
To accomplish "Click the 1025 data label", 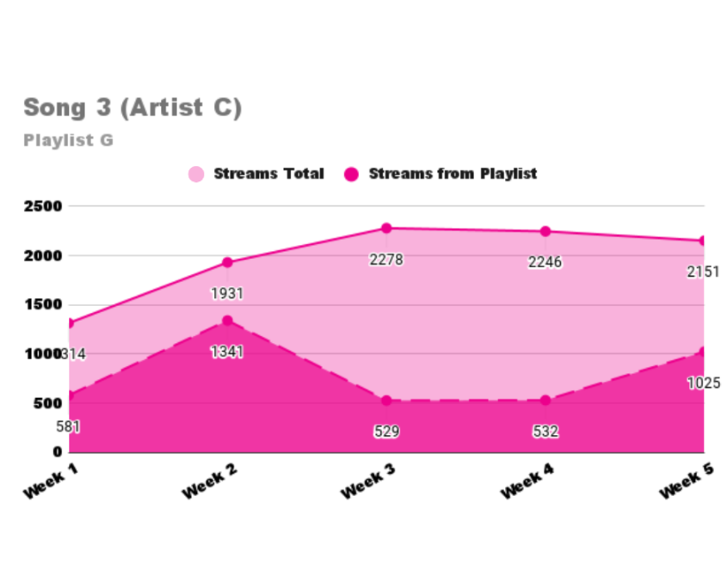I will pos(704,383).
